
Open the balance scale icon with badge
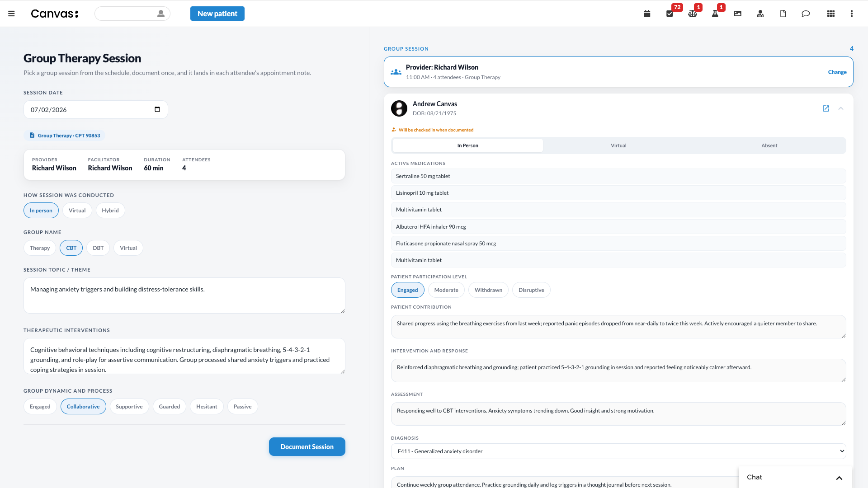(x=693, y=14)
